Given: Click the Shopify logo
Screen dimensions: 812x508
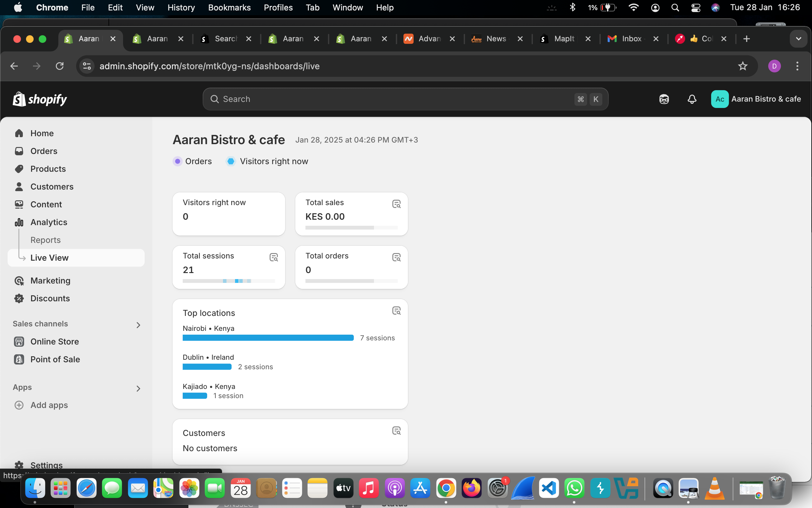Looking at the screenshot, I should (x=40, y=99).
